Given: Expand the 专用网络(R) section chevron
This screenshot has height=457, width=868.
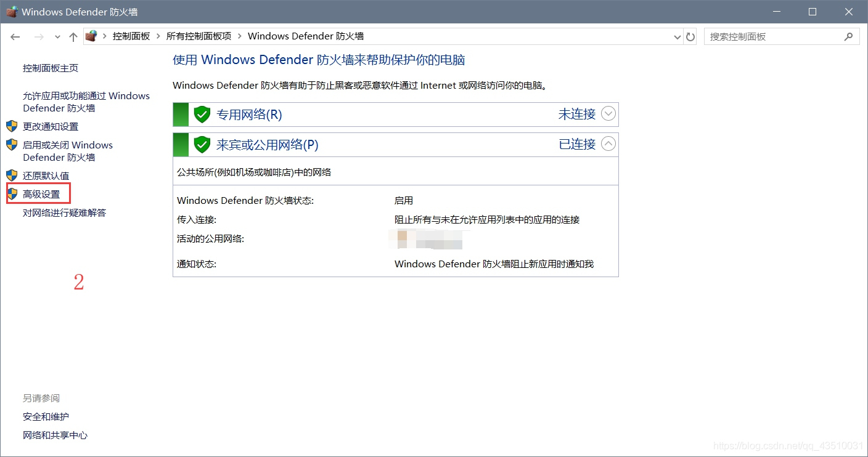Looking at the screenshot, I should tap(608, 114).
